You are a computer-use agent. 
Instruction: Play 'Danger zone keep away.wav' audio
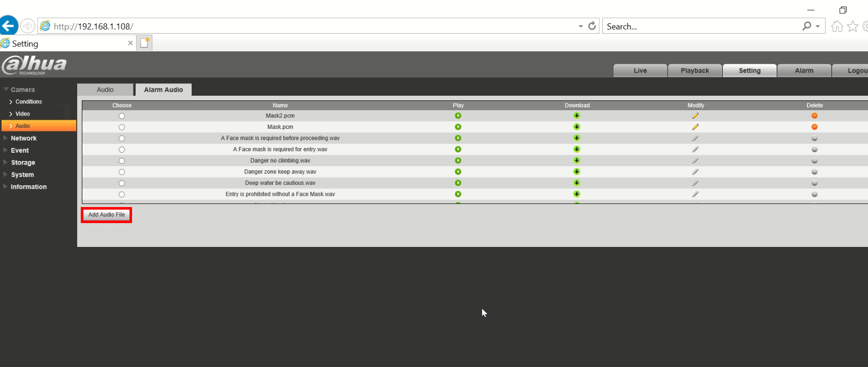pos(458,172)
